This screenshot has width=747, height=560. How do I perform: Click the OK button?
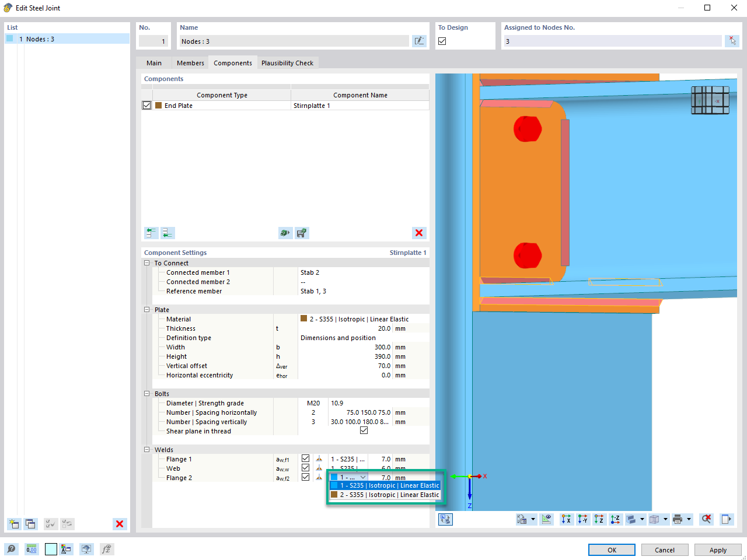612,550
